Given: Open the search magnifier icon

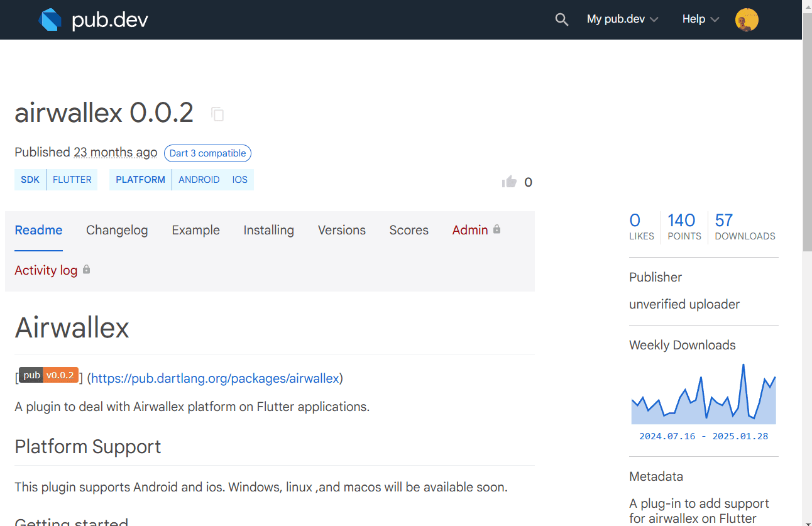Looking at the screenshot, I should click(x=562, y=19).
